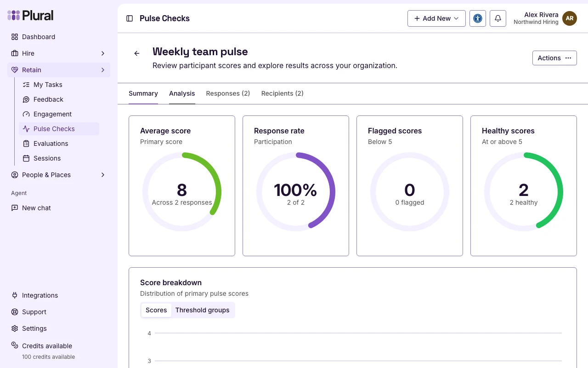Open the Add New dropdown
This screenshot has height=368, width=588.
point(436,18)
